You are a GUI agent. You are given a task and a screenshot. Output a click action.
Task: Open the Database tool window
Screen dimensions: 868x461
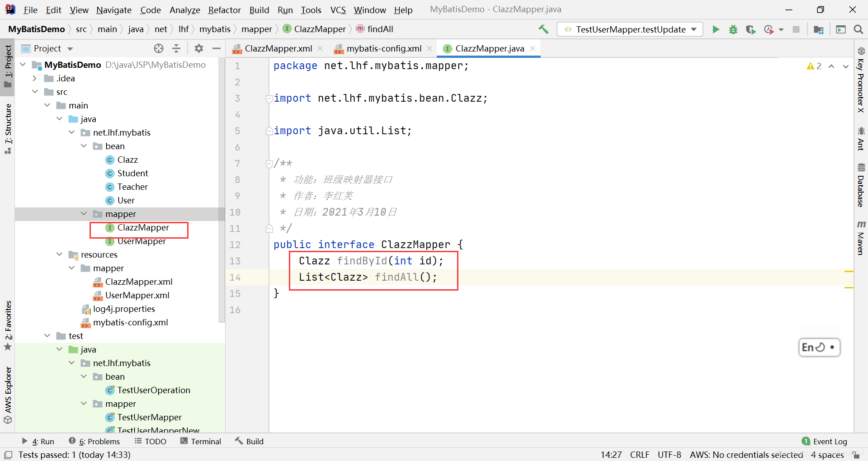pos(861,185)
